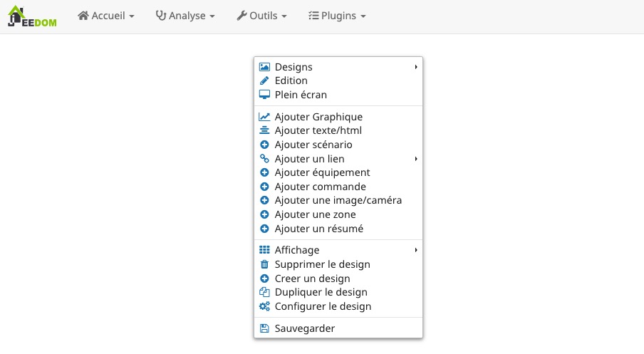644x354 pixels.
Task: Select Creer un design entry
Action: 312,278
